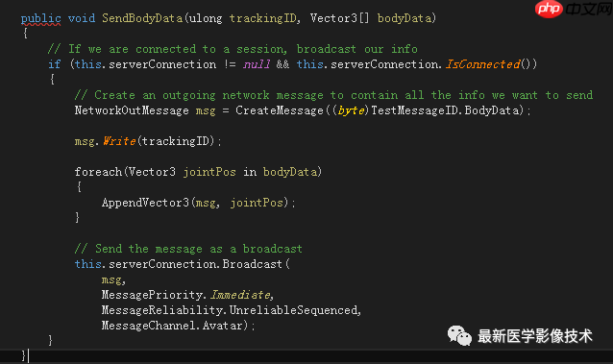
Task: Click TestMessageID in the CreateMessage argument
Action: (x=414, y=110)
